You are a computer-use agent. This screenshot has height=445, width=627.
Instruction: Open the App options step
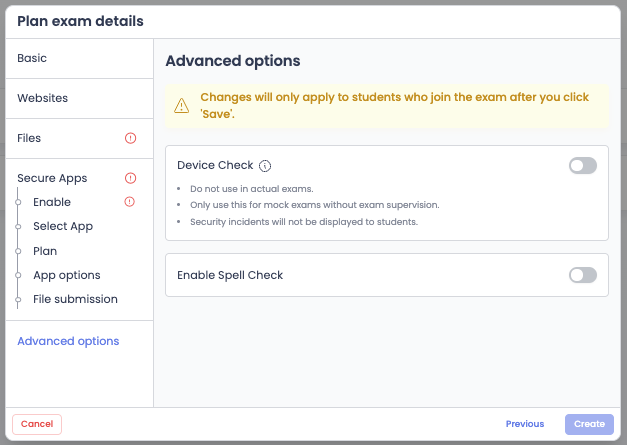click(x=66, y=275)
